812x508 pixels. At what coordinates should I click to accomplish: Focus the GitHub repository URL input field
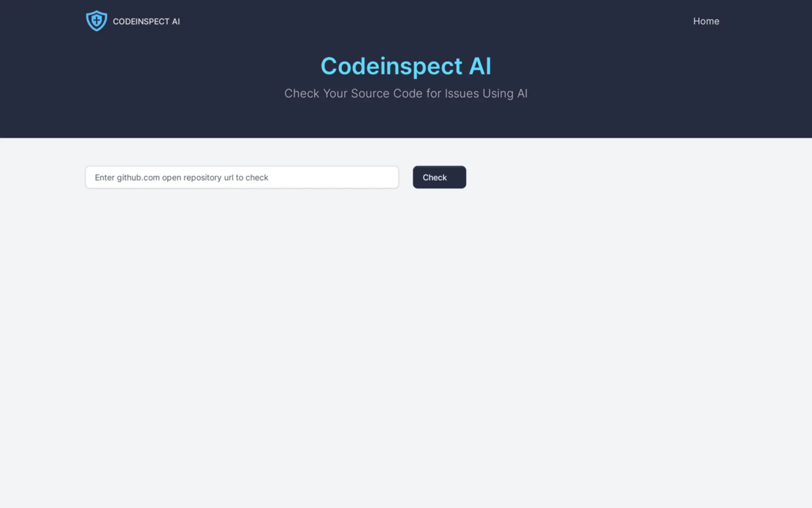pyautogui.click(x=242, y=177)
